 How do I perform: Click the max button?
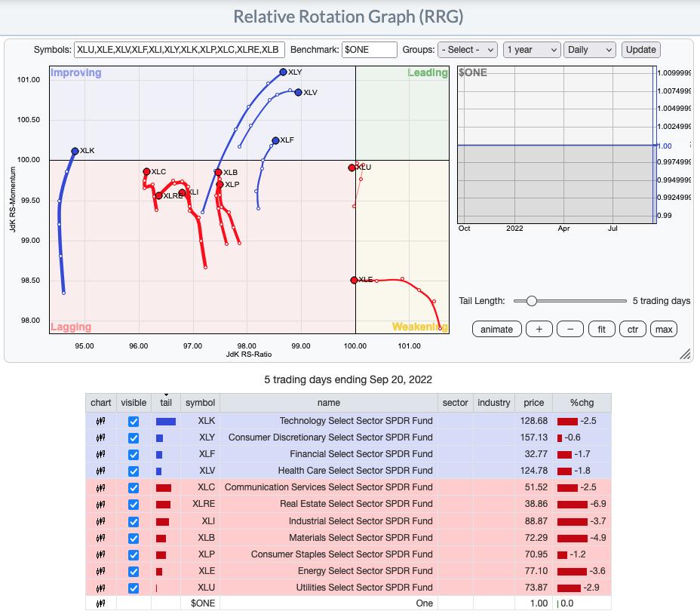click(664, 330)
